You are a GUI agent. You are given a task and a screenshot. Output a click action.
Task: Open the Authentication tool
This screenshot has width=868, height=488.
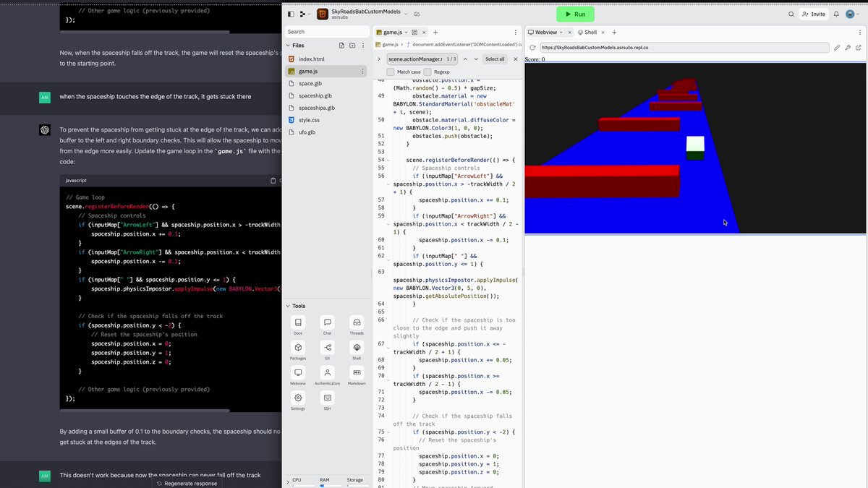coord(327,372)
